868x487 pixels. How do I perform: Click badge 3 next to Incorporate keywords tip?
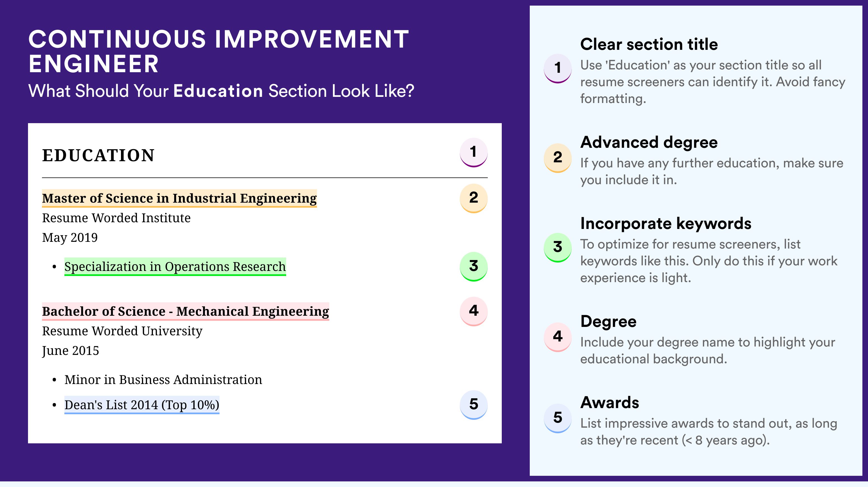click(x=558, y=247)
